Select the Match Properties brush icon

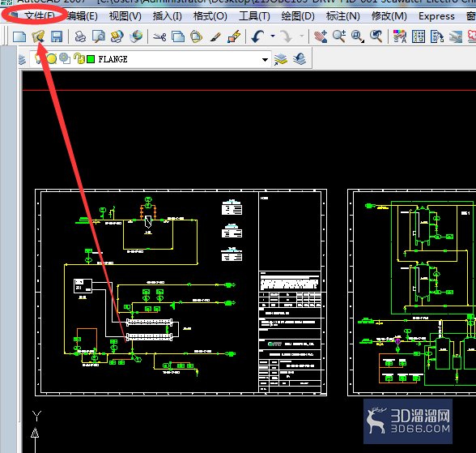(x=215, y=37)
